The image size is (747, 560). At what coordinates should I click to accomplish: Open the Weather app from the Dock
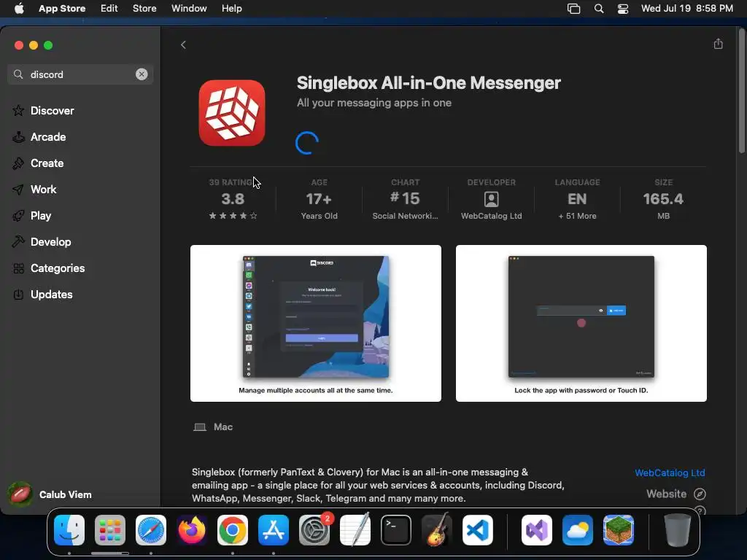578,530
